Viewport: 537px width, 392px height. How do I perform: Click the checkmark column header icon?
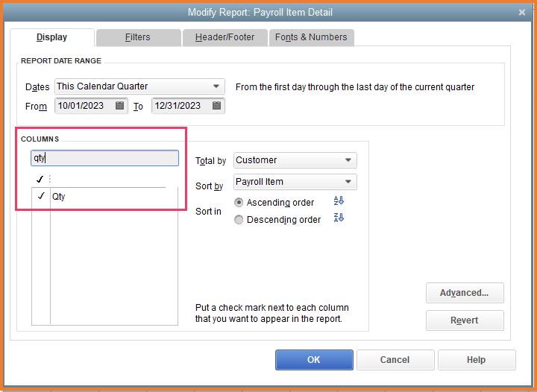tap(40, 179)
